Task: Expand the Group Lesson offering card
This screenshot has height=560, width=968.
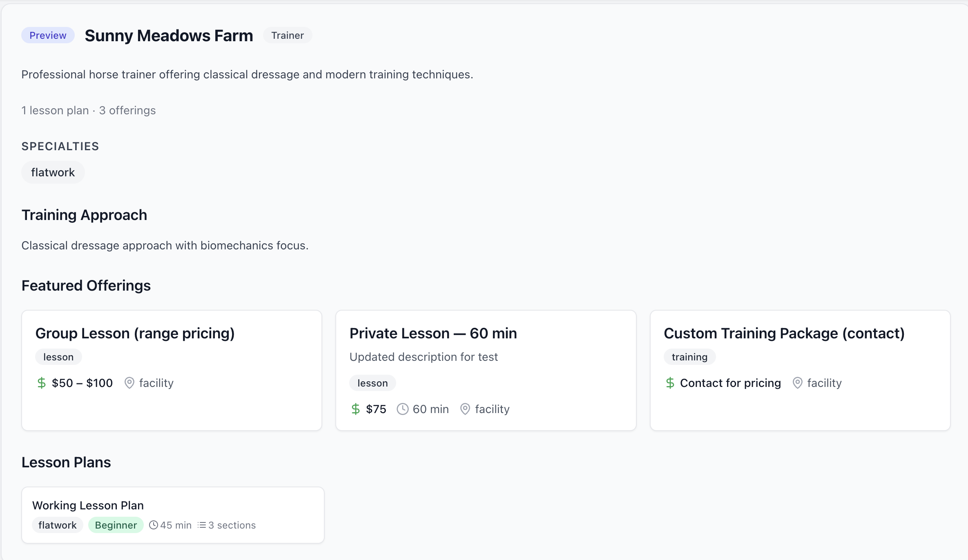Action: [x=171, y=369]
